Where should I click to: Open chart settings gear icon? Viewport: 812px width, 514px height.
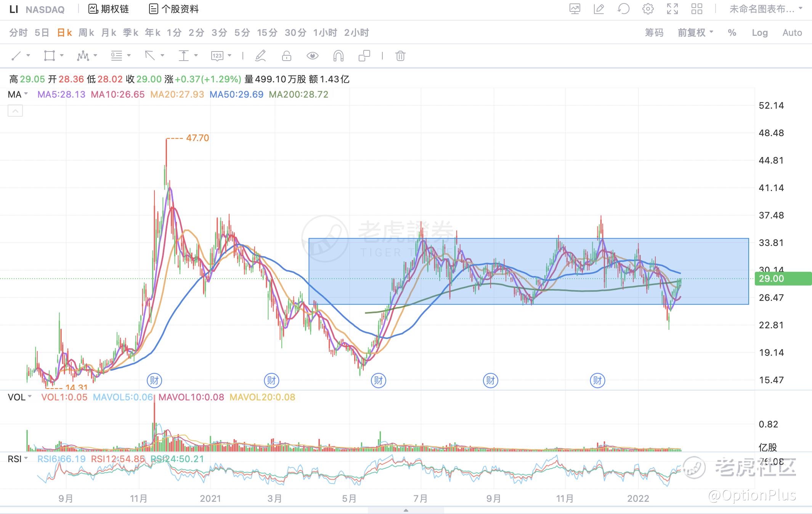tap(648, 9)
